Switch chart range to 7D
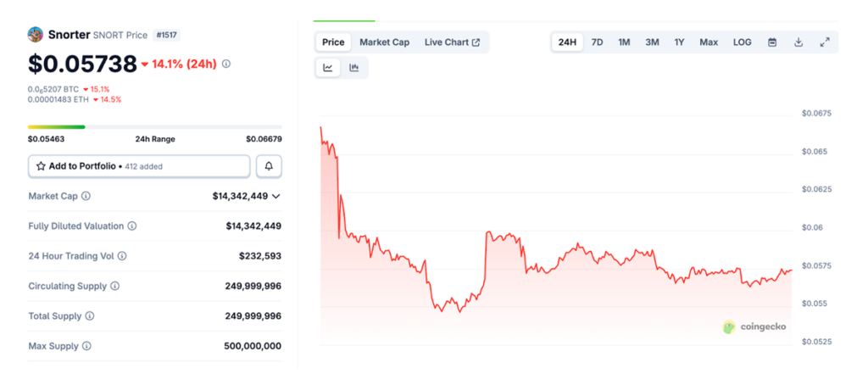The height and width of the screenshot is (379, 868). [x=597, y=42]
